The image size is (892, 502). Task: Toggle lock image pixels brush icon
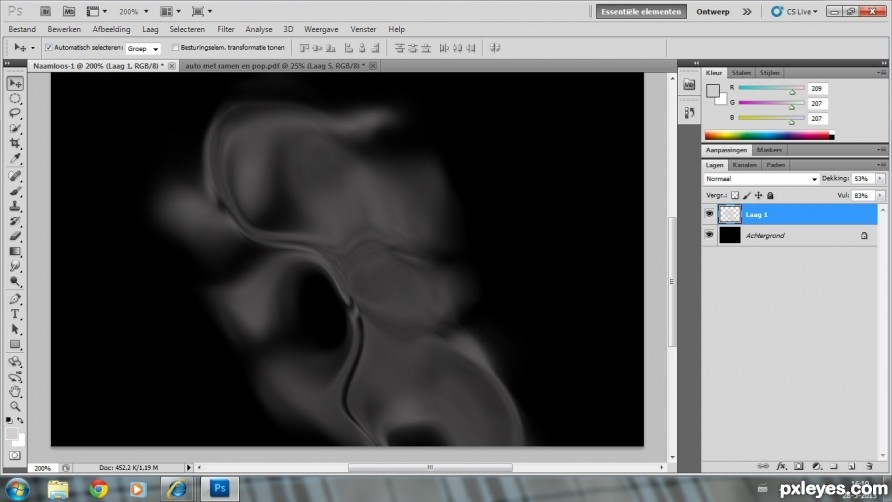[x=746, y=195]
